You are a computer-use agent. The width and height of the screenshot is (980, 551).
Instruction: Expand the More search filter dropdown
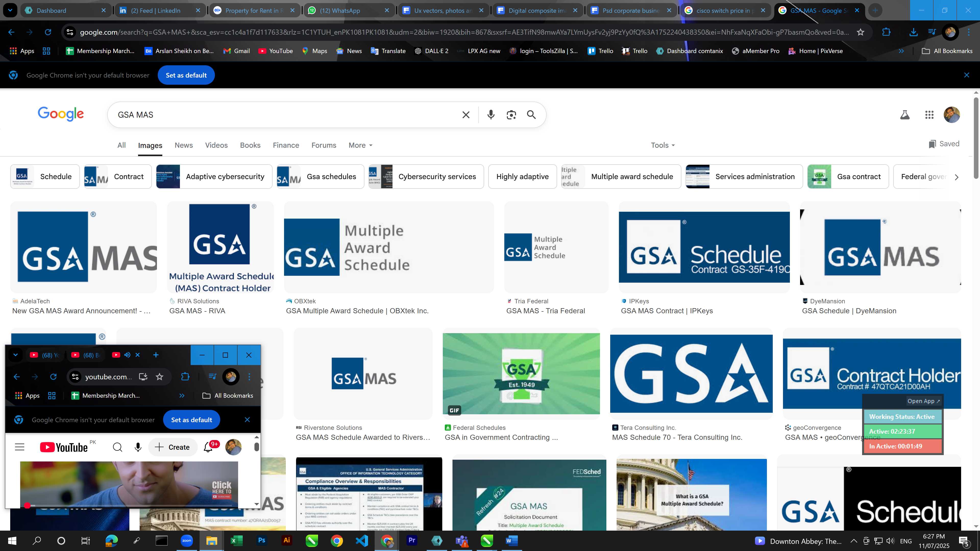360,145
